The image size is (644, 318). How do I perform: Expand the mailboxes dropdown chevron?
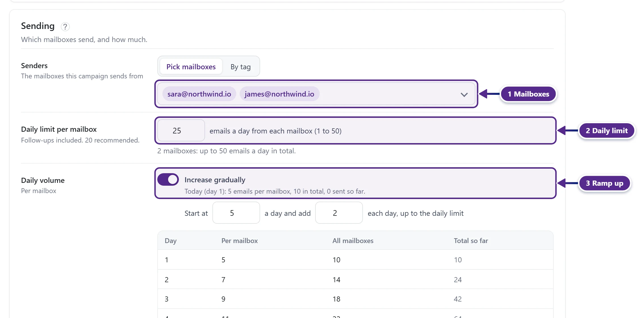coord(464,95)
